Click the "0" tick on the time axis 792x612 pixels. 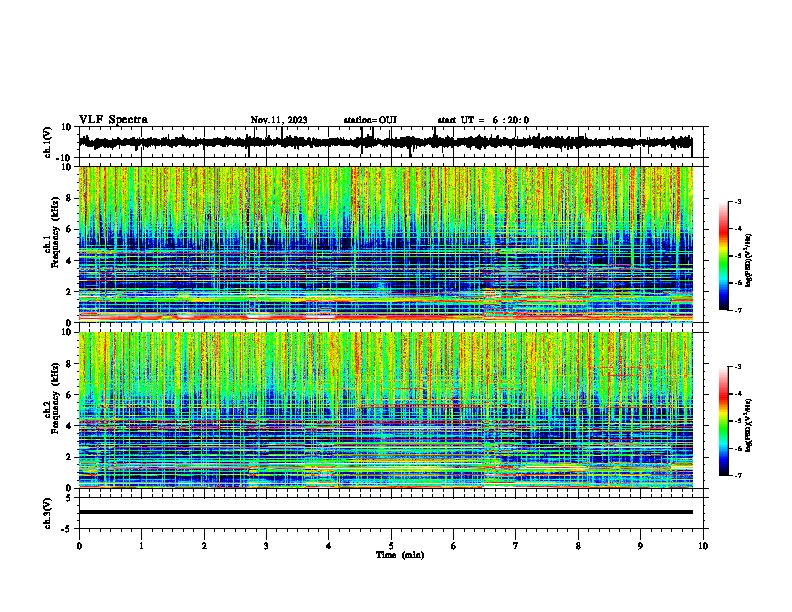[x=79, y=546]
